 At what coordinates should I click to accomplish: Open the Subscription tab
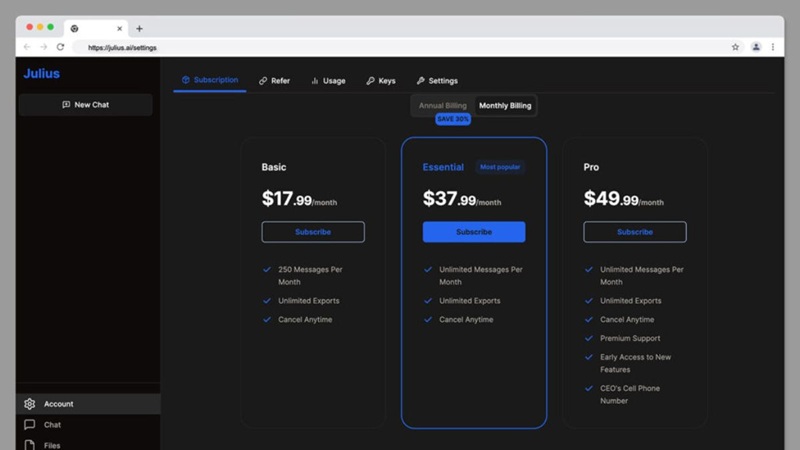210,80
